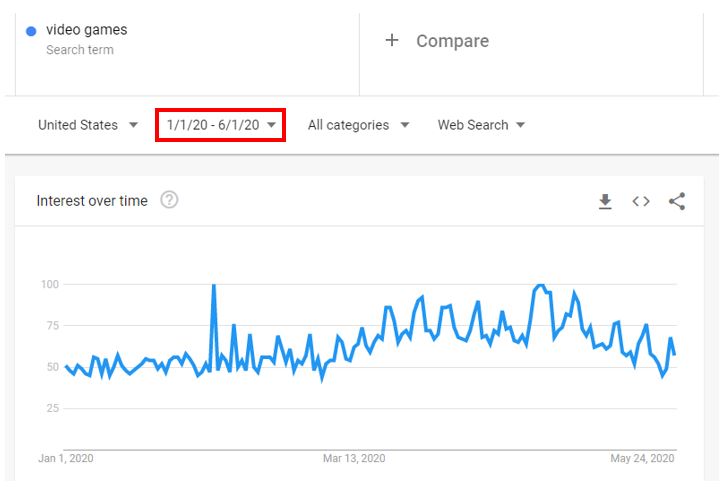Click the Search term label under video games

click(80, 50)
